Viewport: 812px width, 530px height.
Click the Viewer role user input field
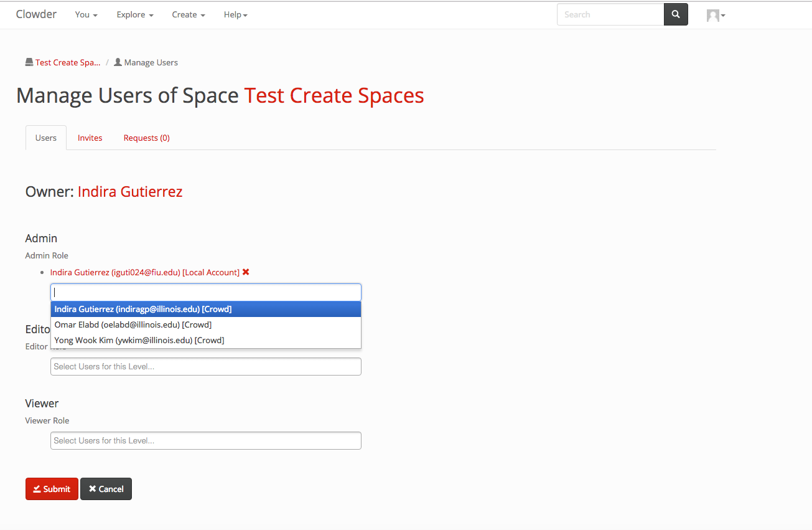tap(205, 440)
